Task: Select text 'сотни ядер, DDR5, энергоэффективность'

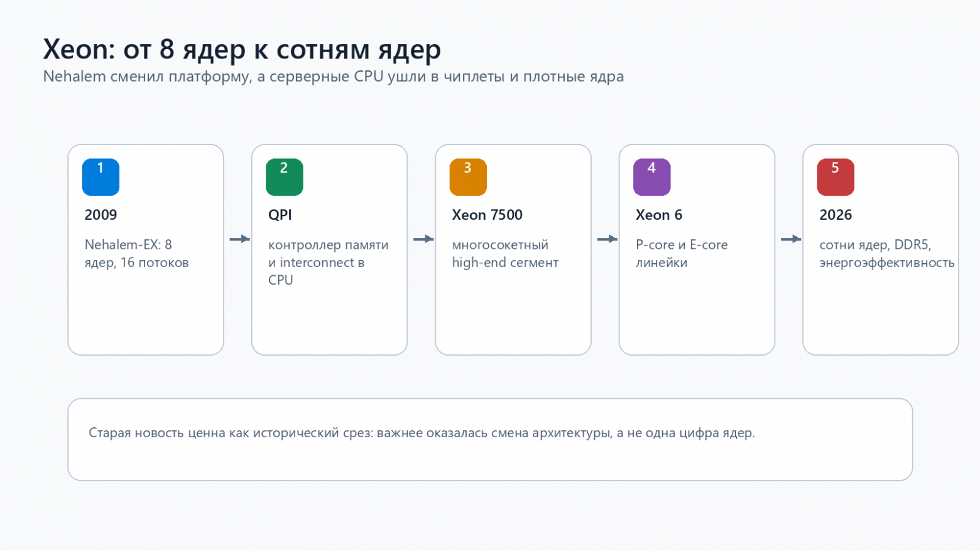Action: (887, 254)
